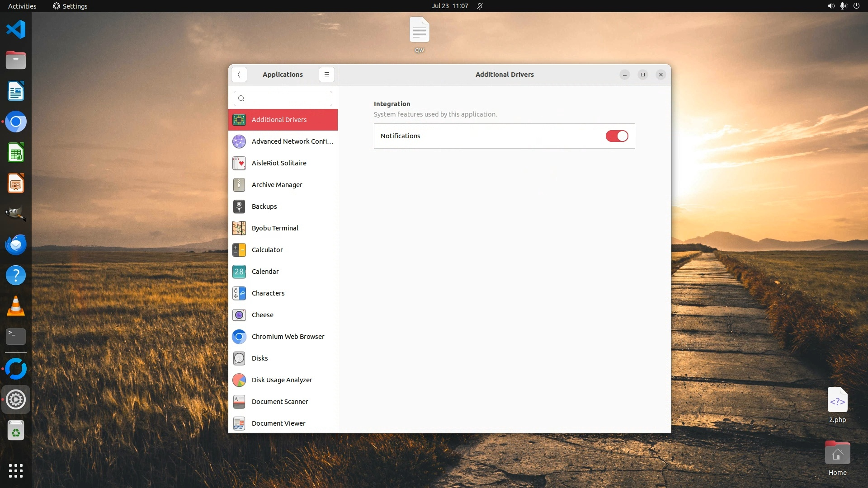Screen dimensions: 868x488
Task: Click the Calendar icon in list
Action: click(x=239, y=272)
